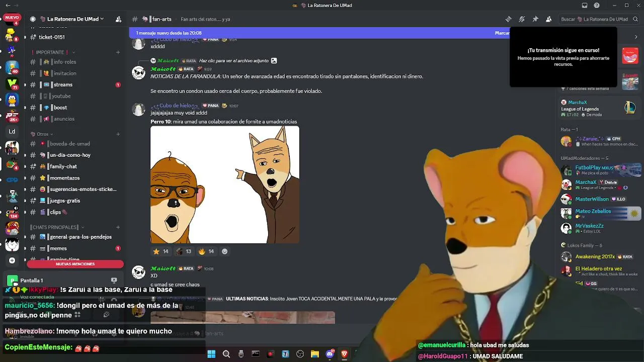Go back with the navigation arrow
Viewport: 644px width, 362px height.
click(8, 6)
